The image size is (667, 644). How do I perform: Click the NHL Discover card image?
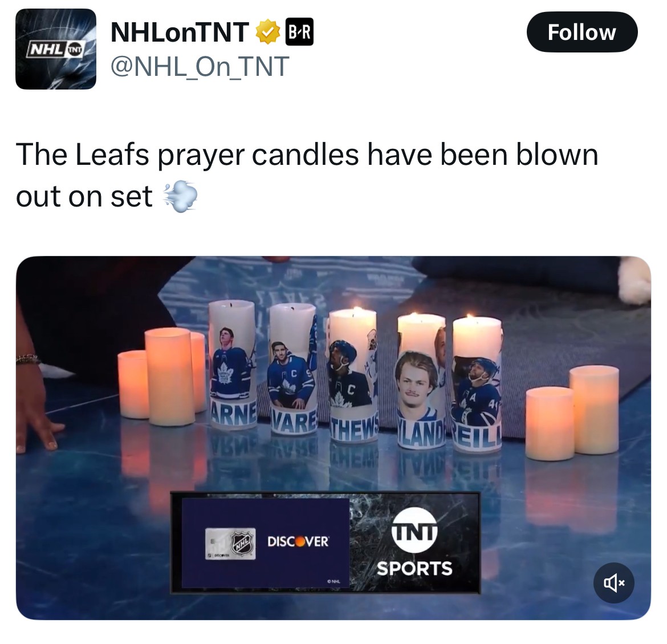230,544
